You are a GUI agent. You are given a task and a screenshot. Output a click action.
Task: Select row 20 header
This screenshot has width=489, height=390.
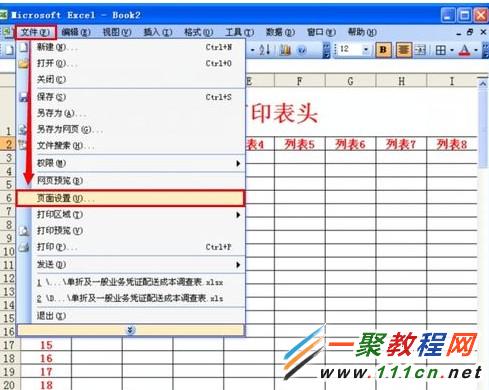[9, 385]
